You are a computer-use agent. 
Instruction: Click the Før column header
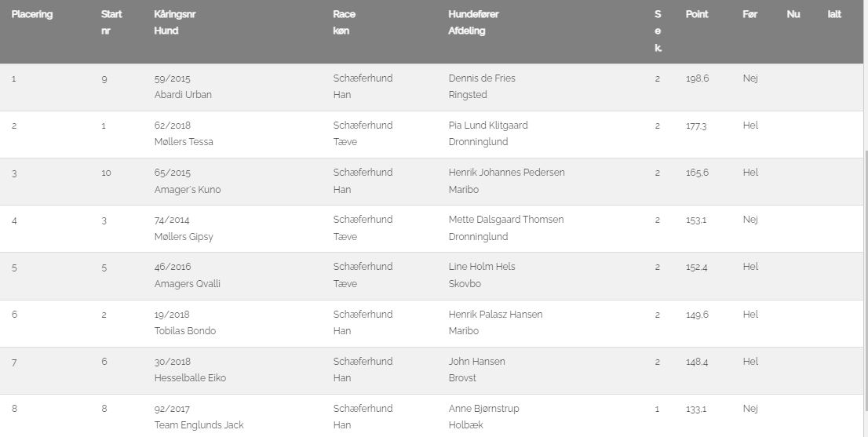[x=749, y=14]
